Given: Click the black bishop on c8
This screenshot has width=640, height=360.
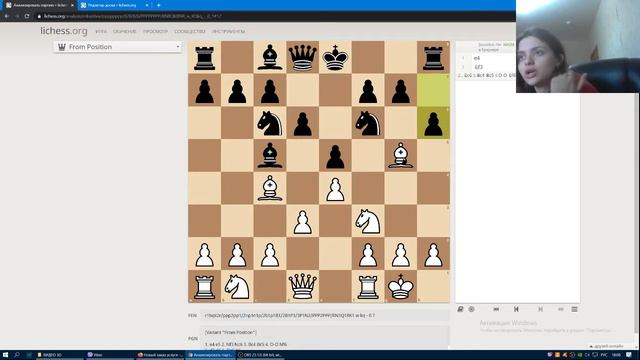Looking at the screenshot, I should [270, 57].
